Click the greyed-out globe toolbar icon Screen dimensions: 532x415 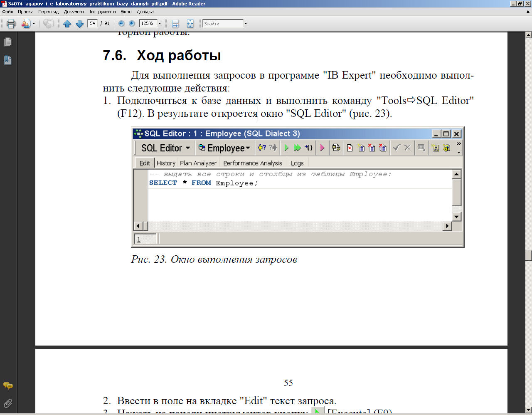pyautogui.click(x=49, y=24)
